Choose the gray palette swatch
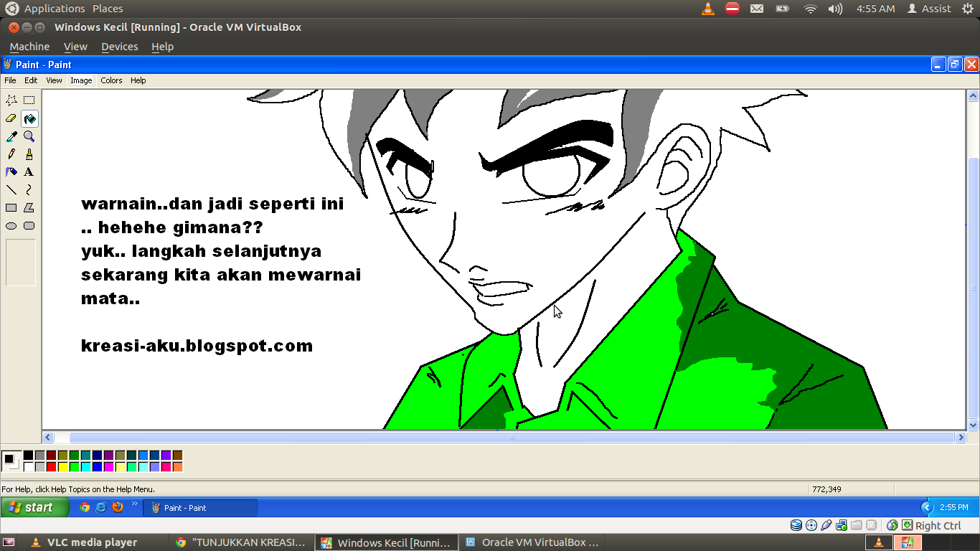 [39, 456]
